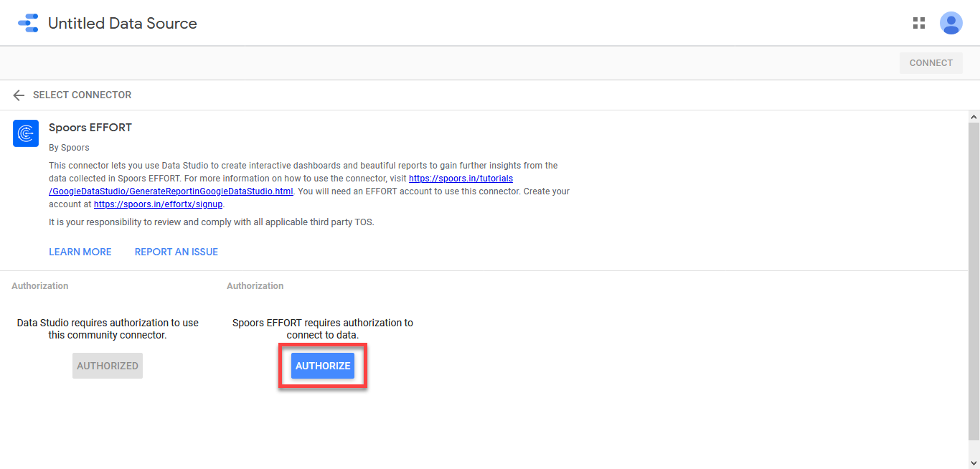The height and width of the screenshot is (469, 980).
Task: Click the scrollbar down arrow
Action: pos(974,463)
